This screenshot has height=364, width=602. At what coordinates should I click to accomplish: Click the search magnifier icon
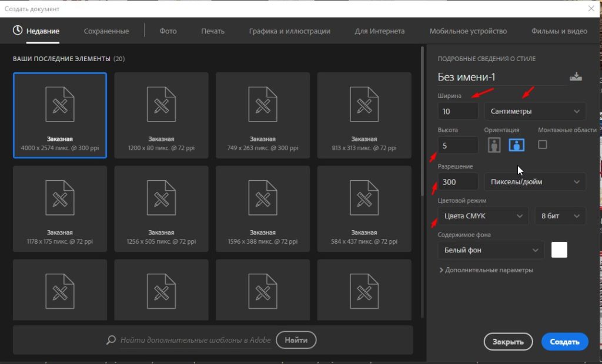pos(111,340)
